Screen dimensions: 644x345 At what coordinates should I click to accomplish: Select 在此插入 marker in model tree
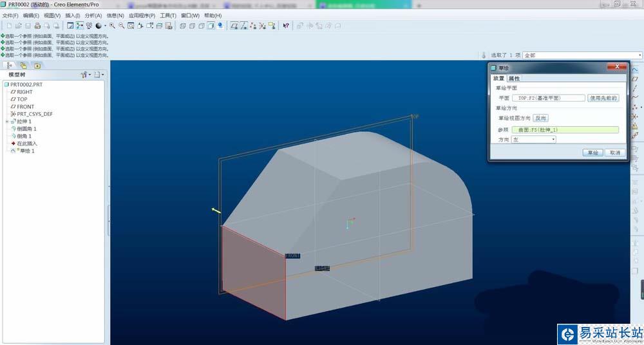[x=24, y=144]
